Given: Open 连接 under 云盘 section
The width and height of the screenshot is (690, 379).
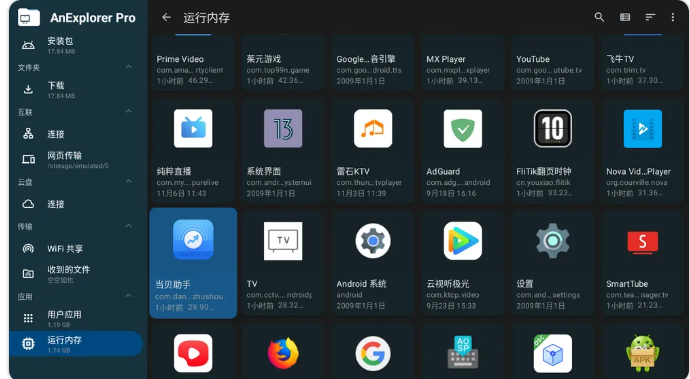Looking at the screenshot, I should point(76,204).
